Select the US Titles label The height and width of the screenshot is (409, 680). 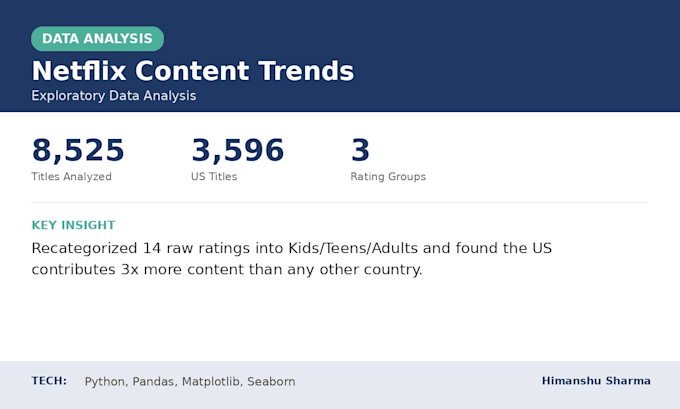214,177
